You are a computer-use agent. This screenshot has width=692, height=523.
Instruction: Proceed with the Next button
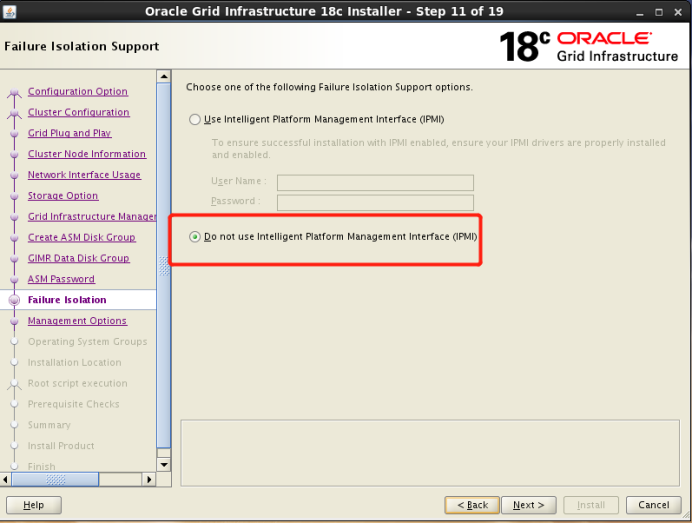(x=529, y=505)
